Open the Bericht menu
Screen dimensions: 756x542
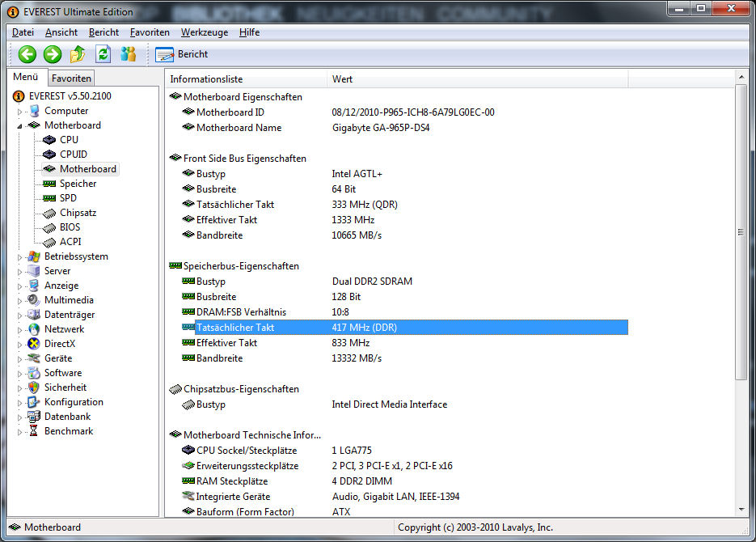103,32
